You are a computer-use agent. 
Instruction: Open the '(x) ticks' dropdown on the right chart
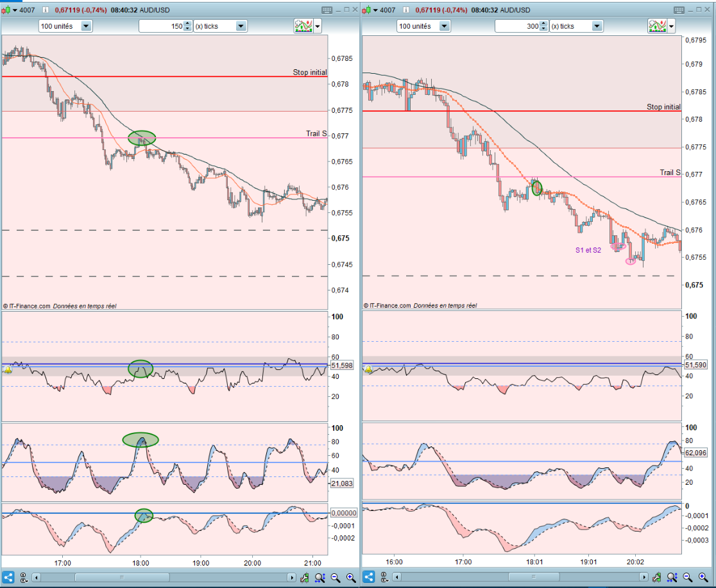(576, 26)
